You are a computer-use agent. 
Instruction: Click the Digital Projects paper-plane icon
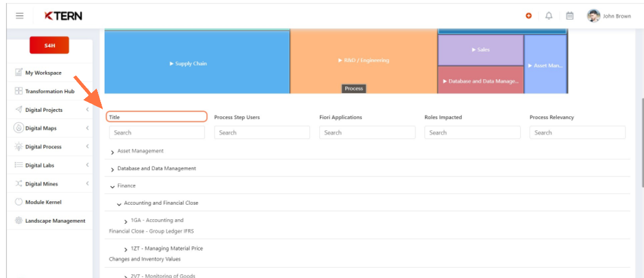coord(19,109)
